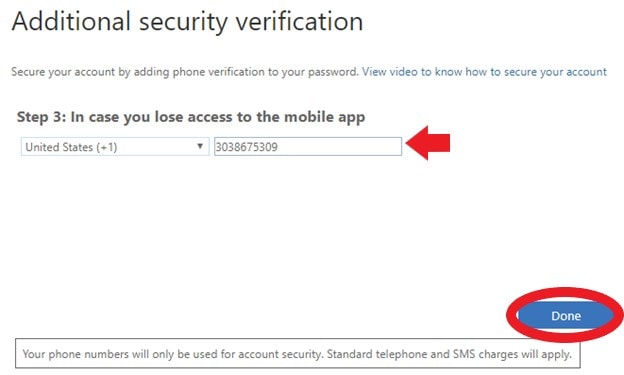624x375 pixels.
Task: Click the Done button
Action: (566, 316)
